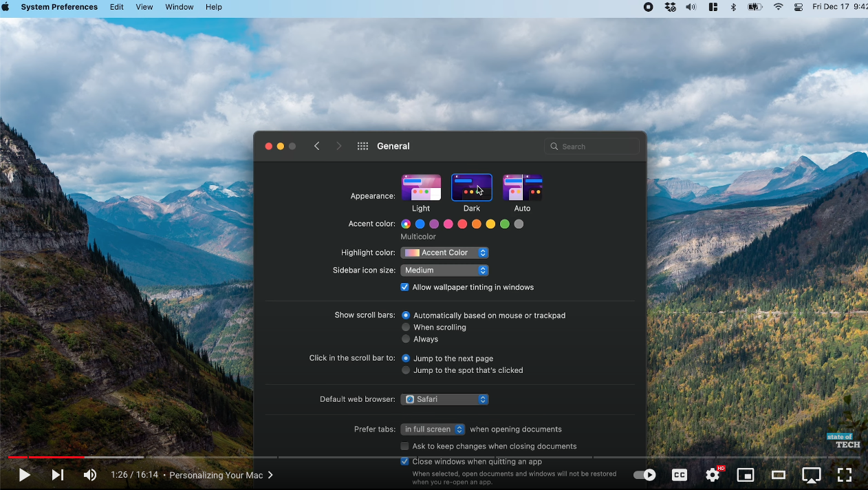This screenshot has height=490, width=868.
Task: Select When scrolling scroll bar option
Action: 406,327
